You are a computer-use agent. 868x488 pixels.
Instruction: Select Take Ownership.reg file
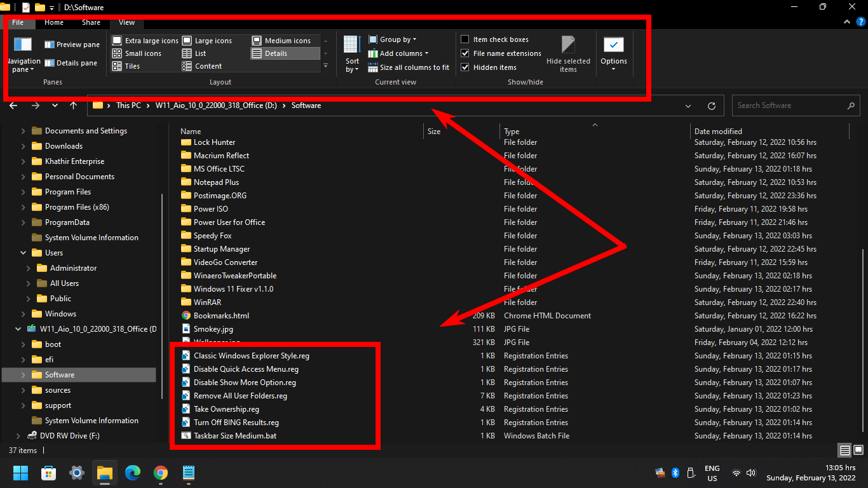[x=226, y=409]
